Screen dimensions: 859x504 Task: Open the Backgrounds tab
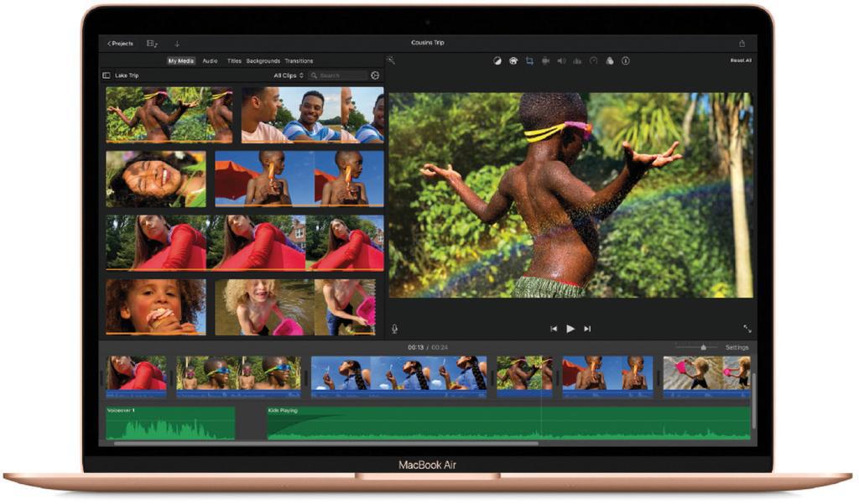pyautogui.click(x=263, y=61)
